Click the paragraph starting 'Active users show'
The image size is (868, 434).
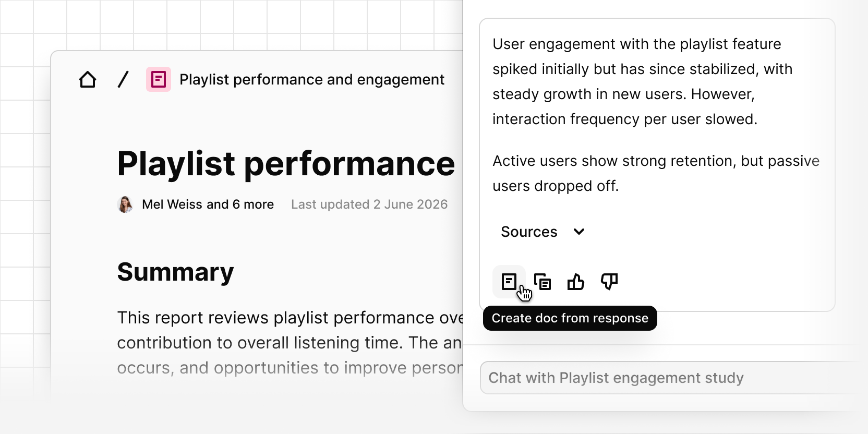(x=656, y=173)
